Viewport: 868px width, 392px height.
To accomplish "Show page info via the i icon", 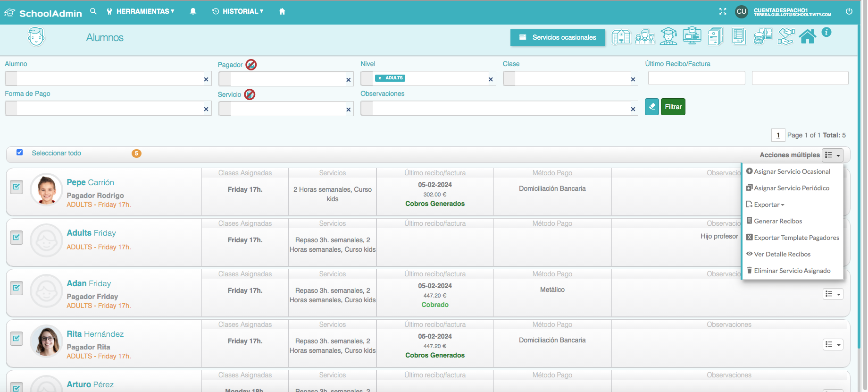I will click(x=826, y=32).
